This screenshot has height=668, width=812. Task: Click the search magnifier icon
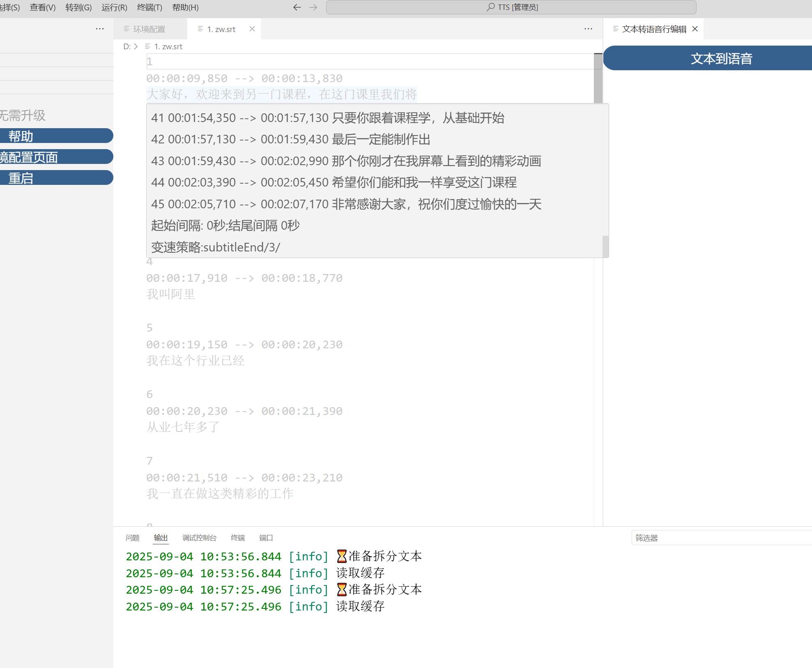point(490,7)
